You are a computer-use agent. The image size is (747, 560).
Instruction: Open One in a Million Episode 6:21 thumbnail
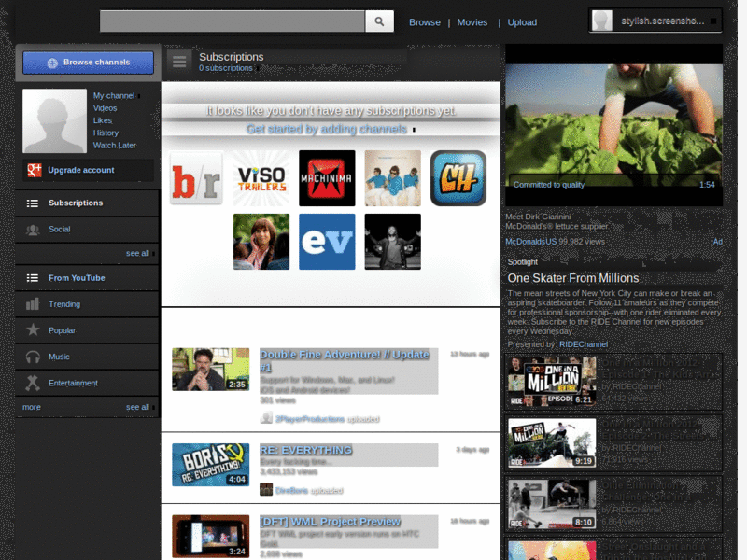click(x=552, y=382)
